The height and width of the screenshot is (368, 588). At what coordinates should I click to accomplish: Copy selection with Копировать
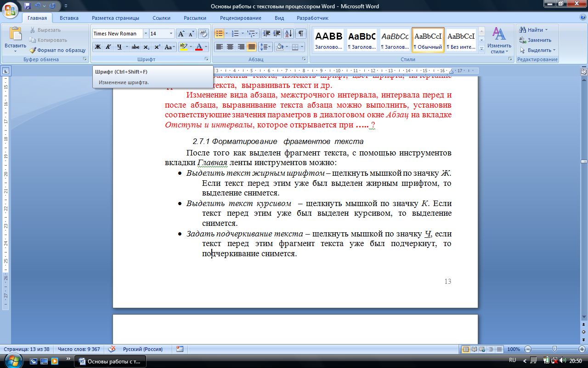click(48, 40)
